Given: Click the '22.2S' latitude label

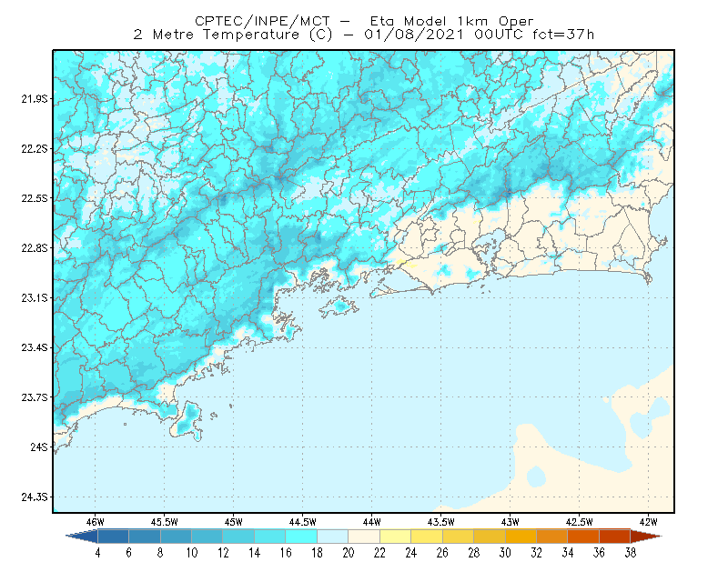Looking at the screenshot, I should pos(35,148).
